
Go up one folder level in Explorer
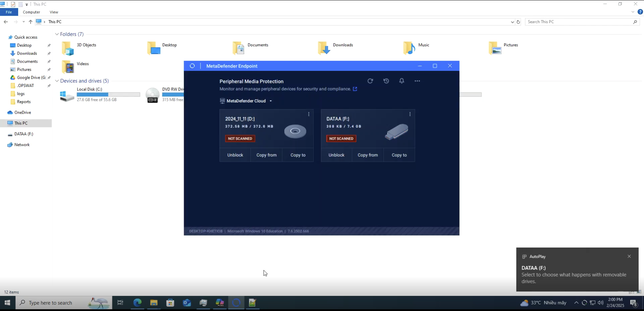coord(31,22)
